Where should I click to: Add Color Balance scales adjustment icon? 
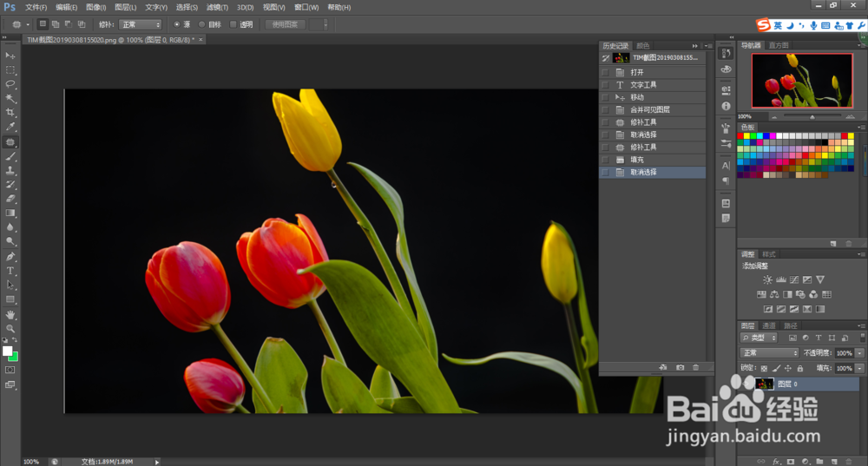(x=774, y=294)
